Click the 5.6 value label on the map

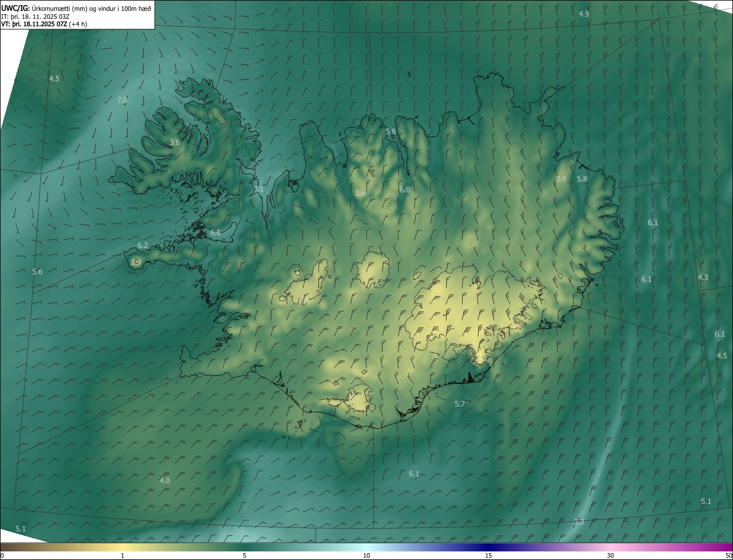(37, 271)
